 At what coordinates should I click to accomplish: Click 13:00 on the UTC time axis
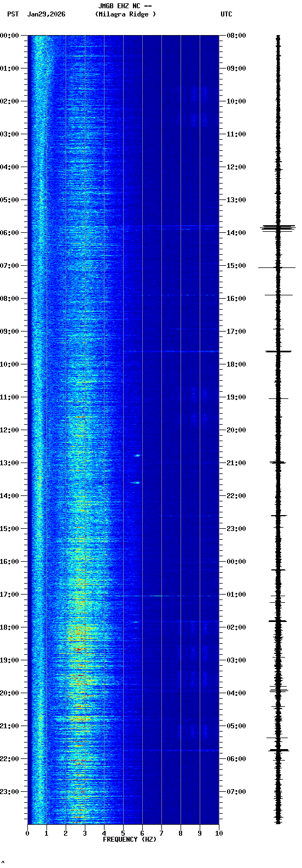pyautogui.click(x=236, y=200)
